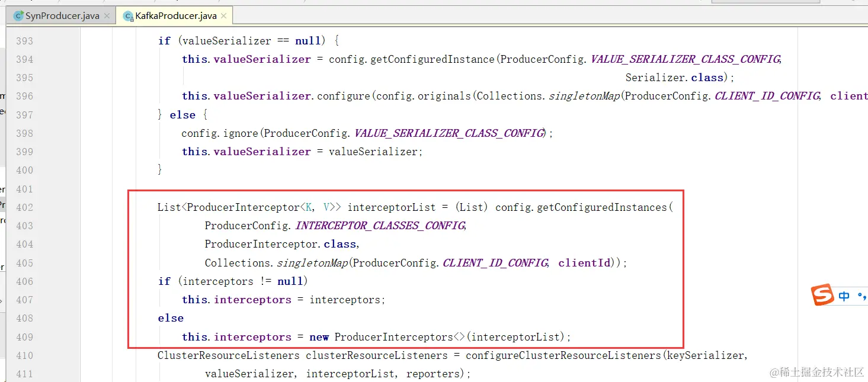Click interceptorList variable on line 402
Viewport: 868px width, 382px height.
click(x=391, y=207)
